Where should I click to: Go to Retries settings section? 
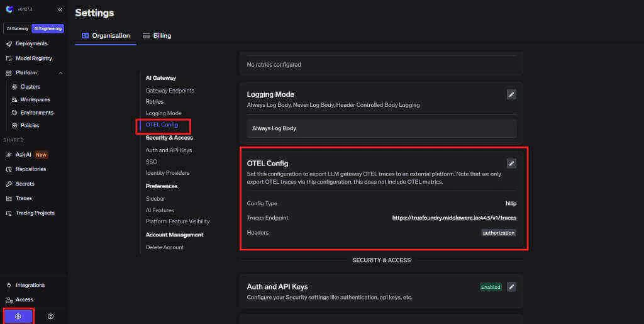click(x=155, y=101)
